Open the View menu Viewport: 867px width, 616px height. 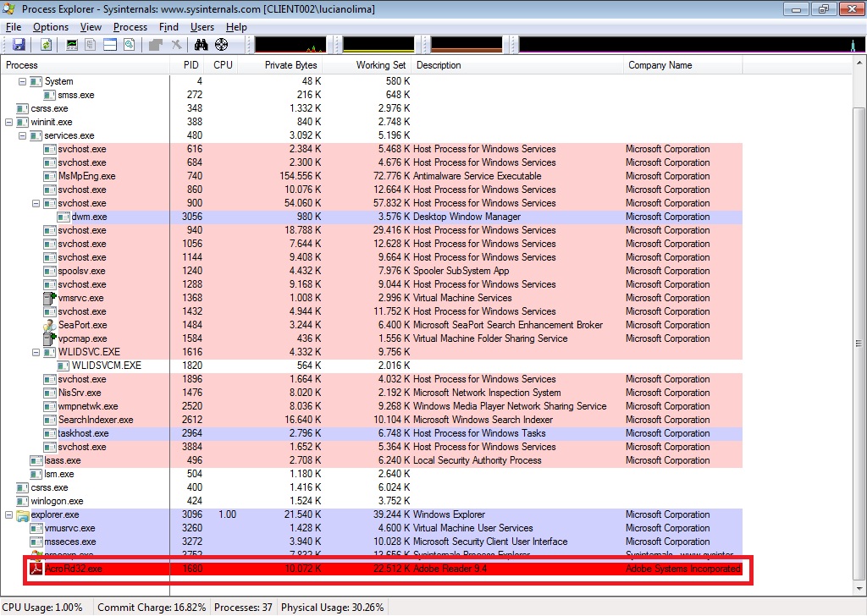pyautogui.click(x=91, y=27)
